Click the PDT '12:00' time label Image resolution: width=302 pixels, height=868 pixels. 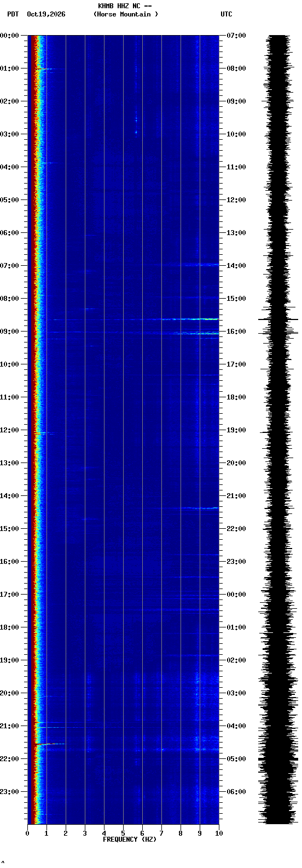coord(9,430)
